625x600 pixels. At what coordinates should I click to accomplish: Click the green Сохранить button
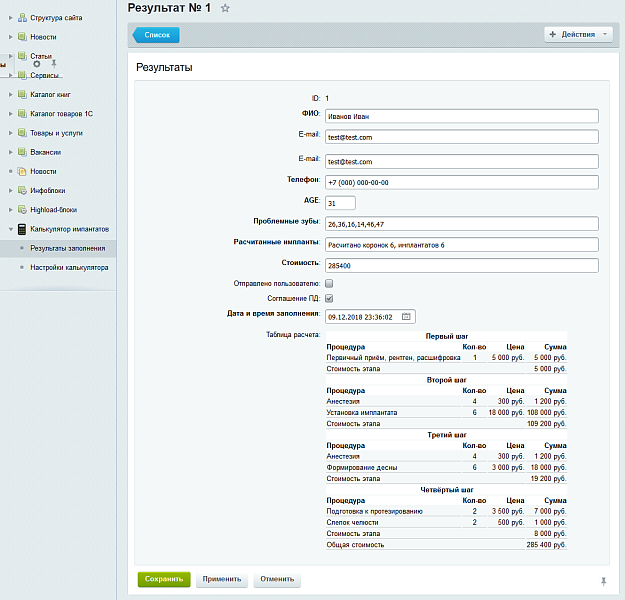click(163, 579)
